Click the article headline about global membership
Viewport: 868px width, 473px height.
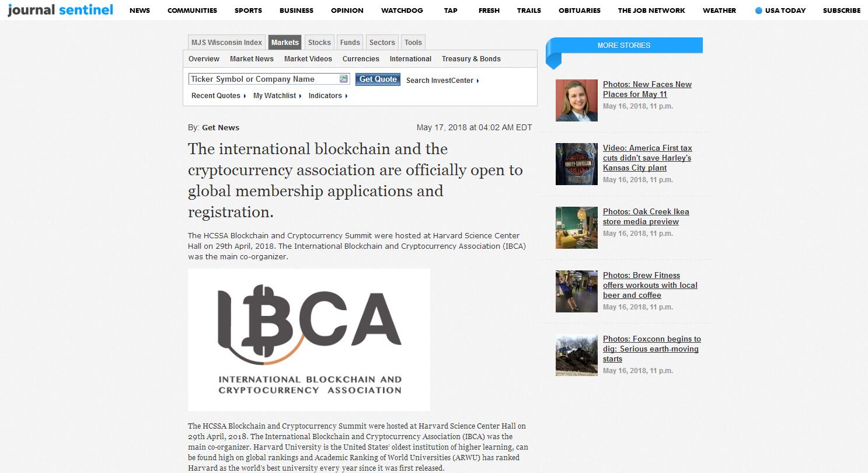[x=355, y=180]
